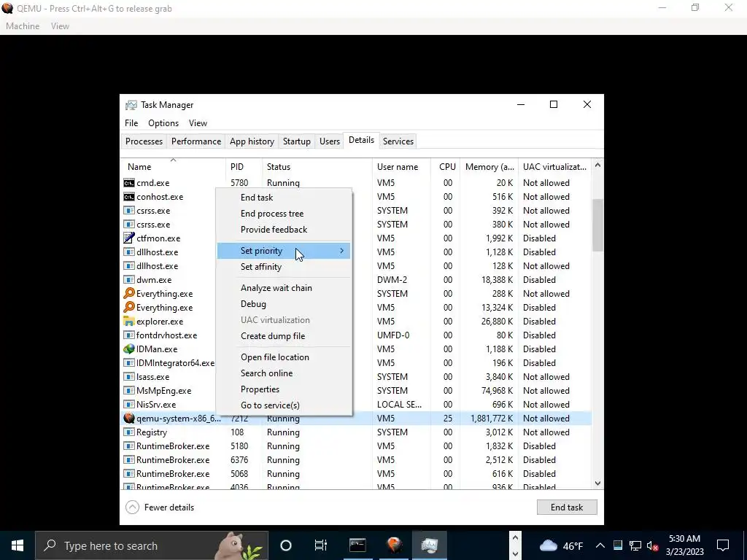Open Task View on the taskbar

(x=321, y=545)
